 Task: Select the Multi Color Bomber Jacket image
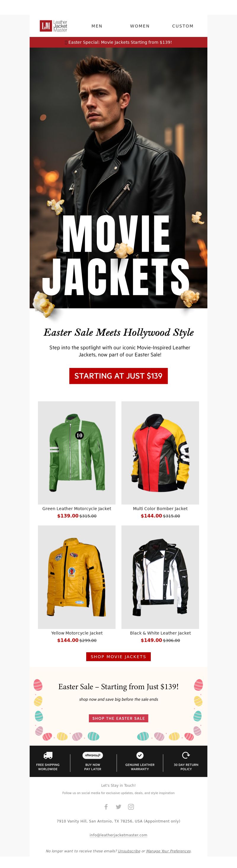point(160,452)
